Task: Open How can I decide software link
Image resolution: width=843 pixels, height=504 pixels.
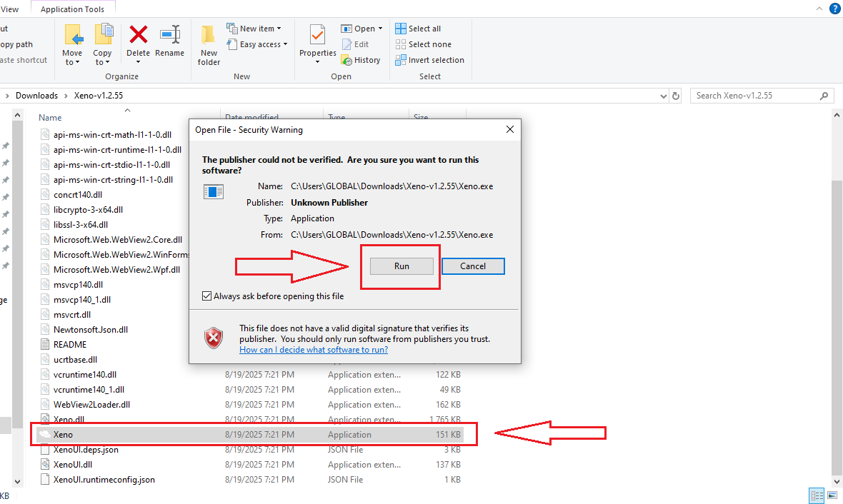Action: [314, 350]
